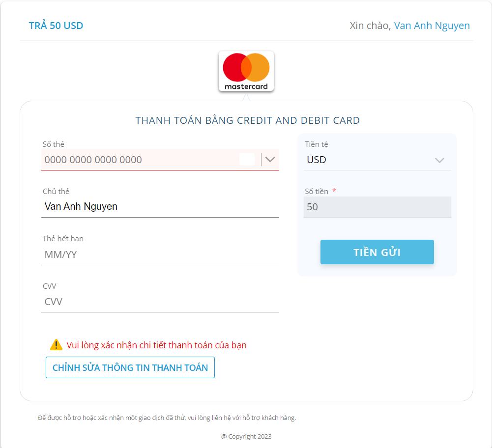Click the Thẻ hết hạn MM/YY field
492x448 pixels.
point(160,254)
